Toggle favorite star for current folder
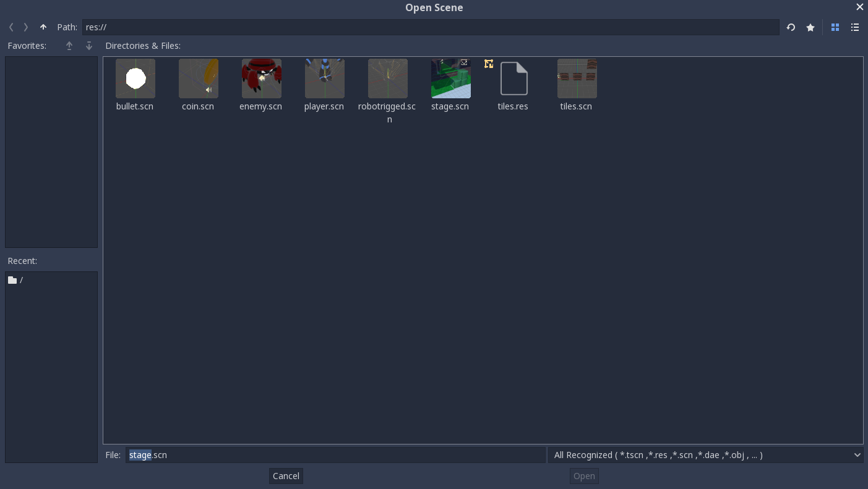Image resolution: width=868 pixels, height=489 pixels. (810, 27)
